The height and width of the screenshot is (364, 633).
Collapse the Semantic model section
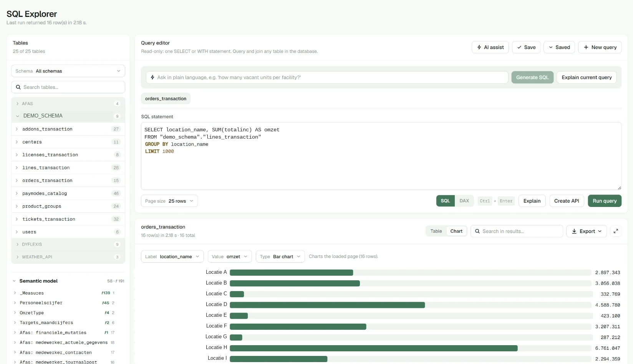tap(68, 281)
